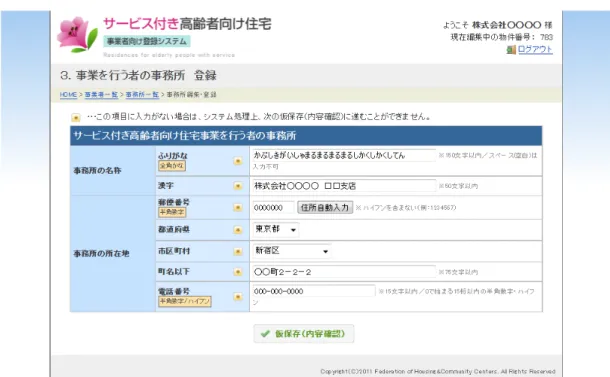This screenshot has width=610, height=377.
Task: Click the pink flower site logo
Action: pos(77,35)
